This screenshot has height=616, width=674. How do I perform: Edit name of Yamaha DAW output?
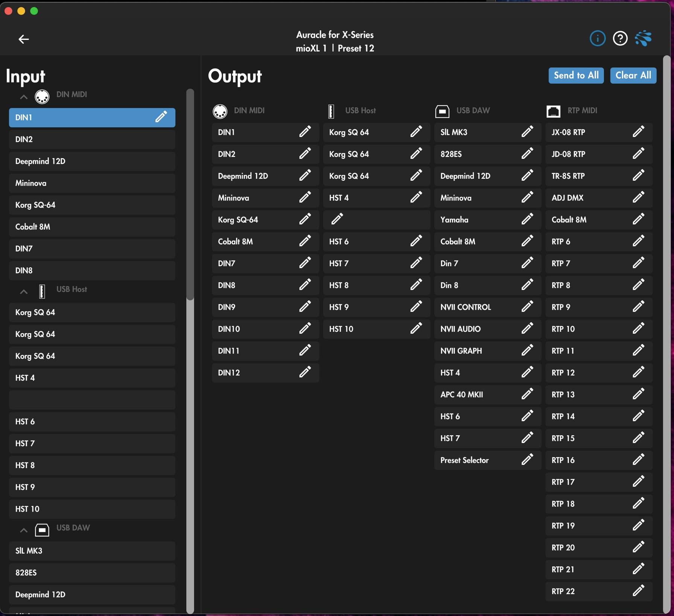coord(527,219)
